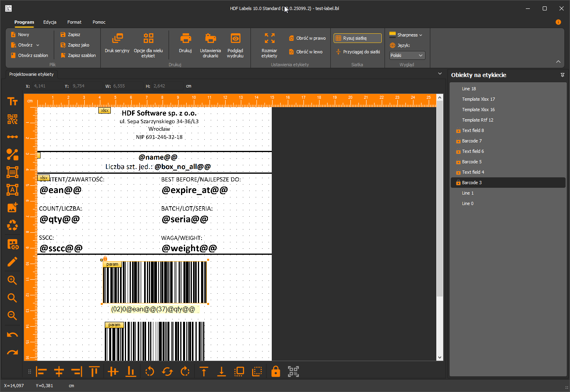Open Podgląd wydruku preview

pos(235,45)
